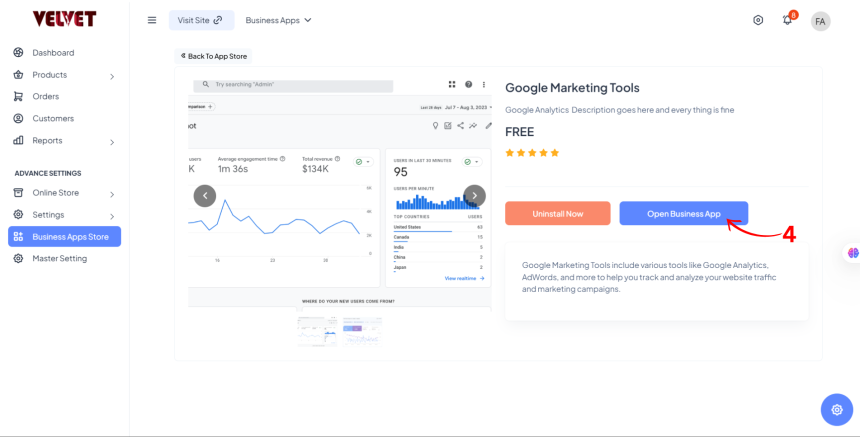This screenshot has width=860, height=437.
Task: Open Dashboard in the sidebar
Action: 53,53
